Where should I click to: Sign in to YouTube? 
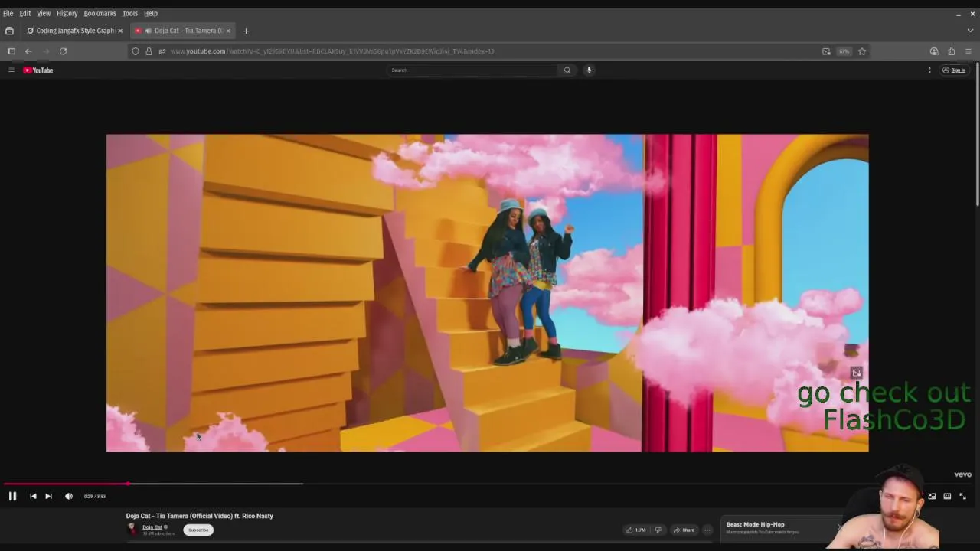pos(954,70)
